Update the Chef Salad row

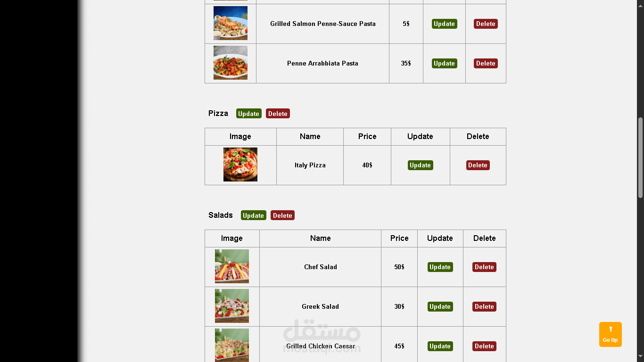440,267
